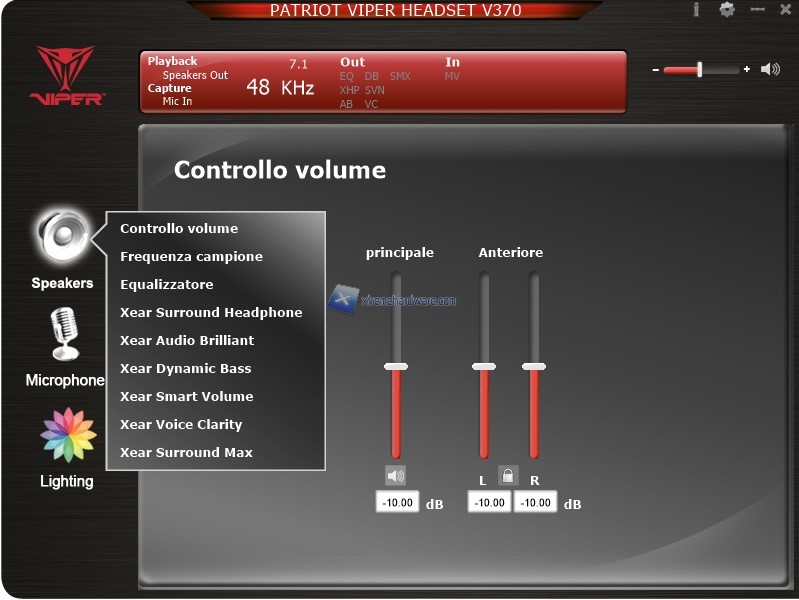
Task: Select the Microphone device icon
Action: (x=64, y=334)
